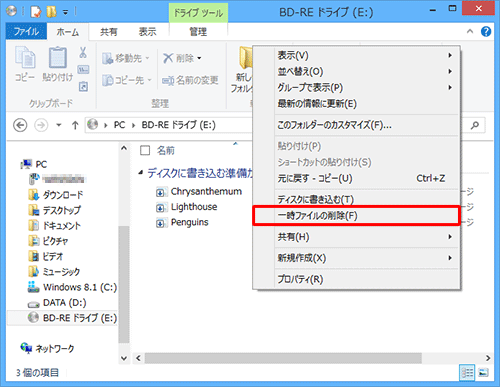Screen dimensions: 500x387
Task: Click the drive disc icon in address bar
Action: point(93,125)
